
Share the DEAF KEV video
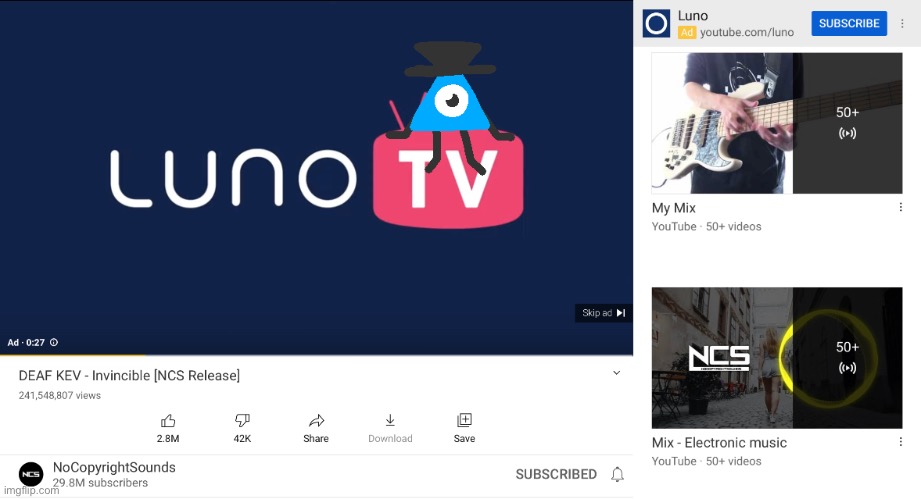pyautogui.click(x=316, y=428)
